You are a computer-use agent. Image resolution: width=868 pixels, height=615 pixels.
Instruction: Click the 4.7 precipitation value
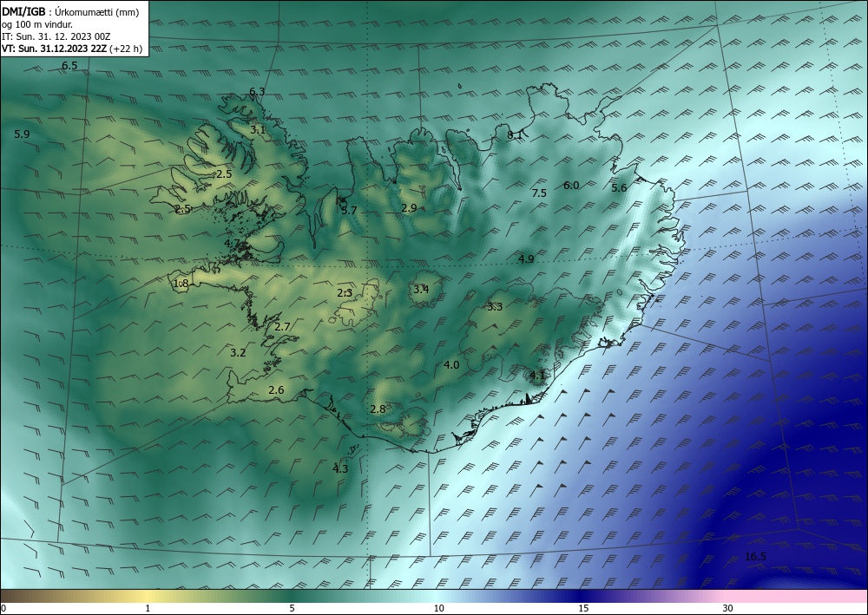click(x=232, y=244)
